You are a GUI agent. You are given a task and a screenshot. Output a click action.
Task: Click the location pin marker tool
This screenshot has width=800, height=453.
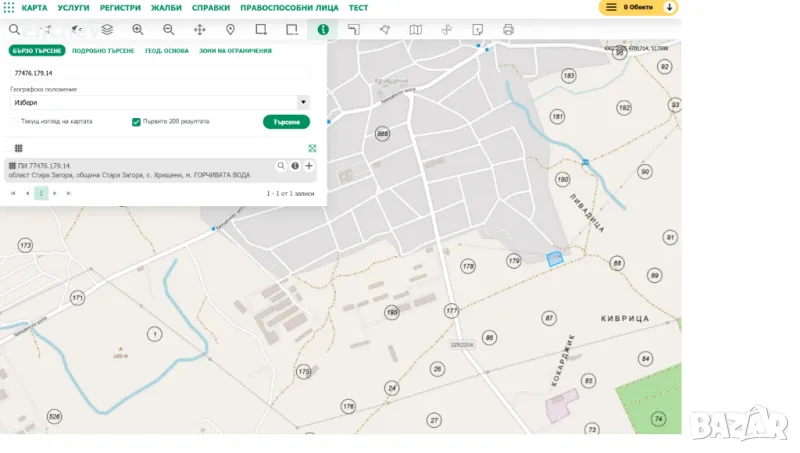tap(230, 30)
